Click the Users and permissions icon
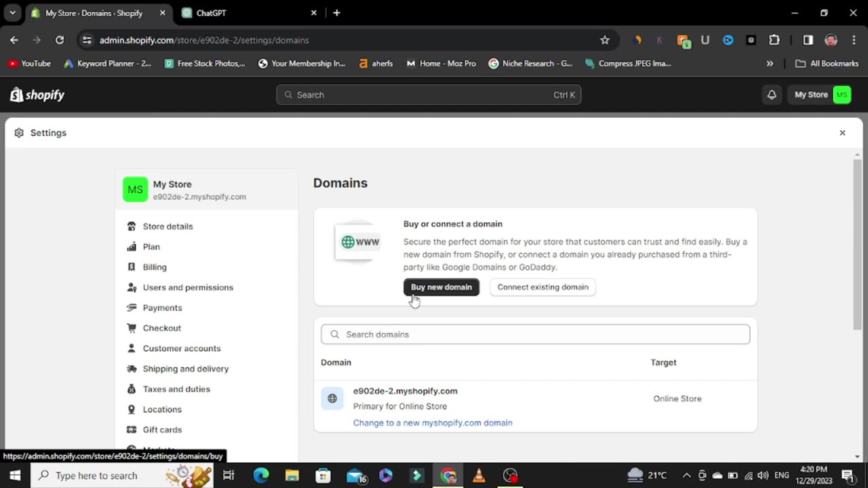Image resolution: width=868 pixels, height=488 pixels. click(x=132, y=287)
